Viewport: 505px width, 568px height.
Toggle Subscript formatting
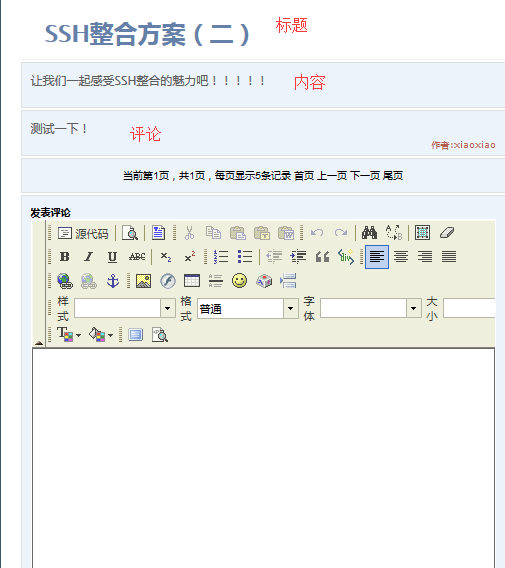click(x=166, y=257)
